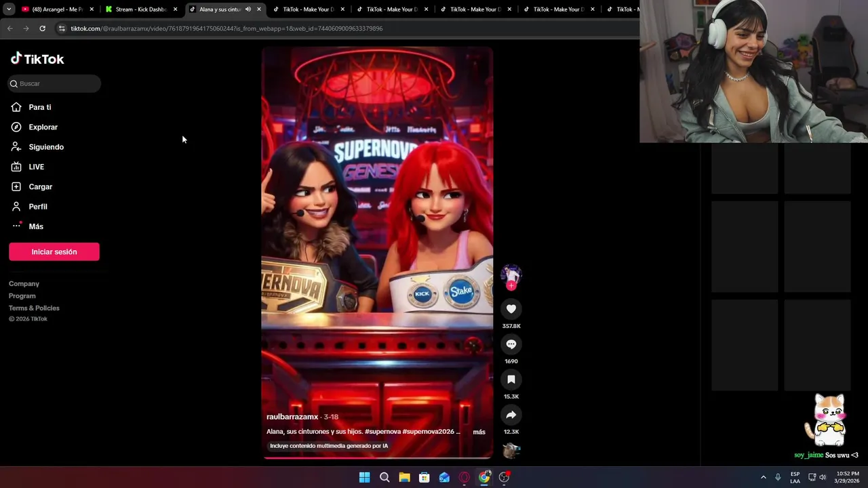Click the browser forward arrow

click(26, 28)
